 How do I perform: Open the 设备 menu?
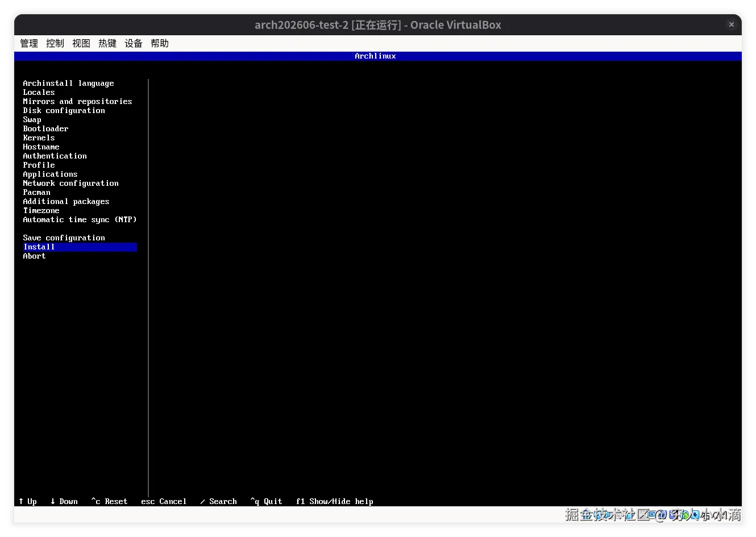tap(134, 43)
